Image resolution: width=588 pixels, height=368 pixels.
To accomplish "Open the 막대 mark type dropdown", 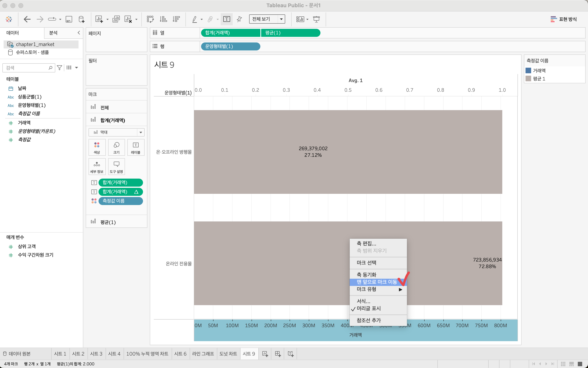I will 116,132.
